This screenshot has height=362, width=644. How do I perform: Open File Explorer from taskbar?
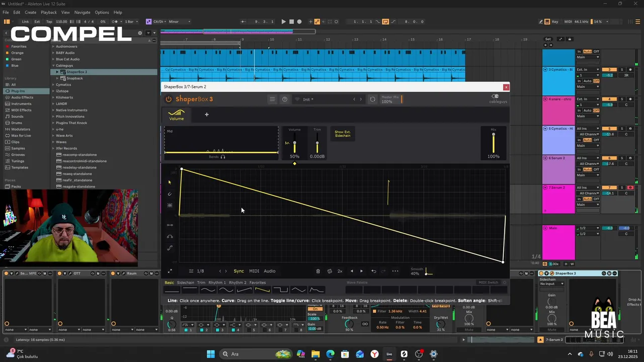[x=315, y=354]
